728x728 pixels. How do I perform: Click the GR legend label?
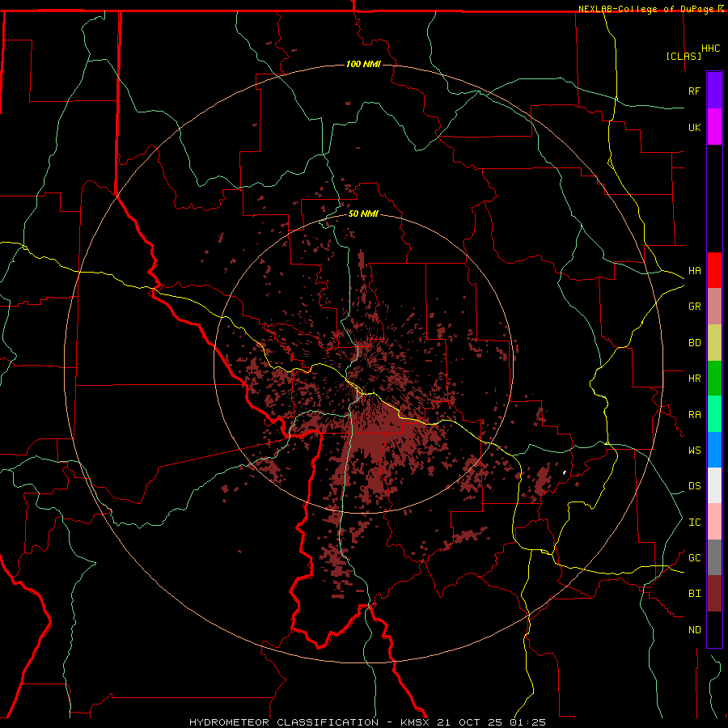pyautogui.click(x=694, y=307)
